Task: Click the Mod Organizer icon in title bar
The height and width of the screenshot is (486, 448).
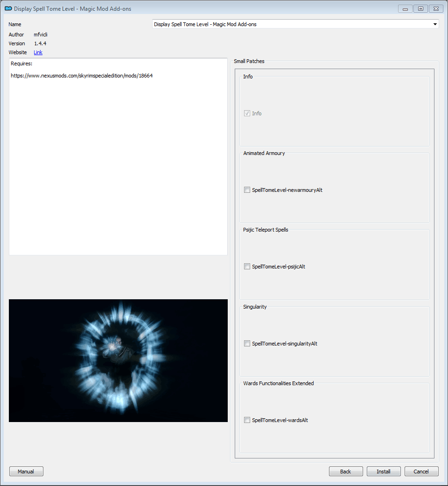Action: tap(8, 9)
